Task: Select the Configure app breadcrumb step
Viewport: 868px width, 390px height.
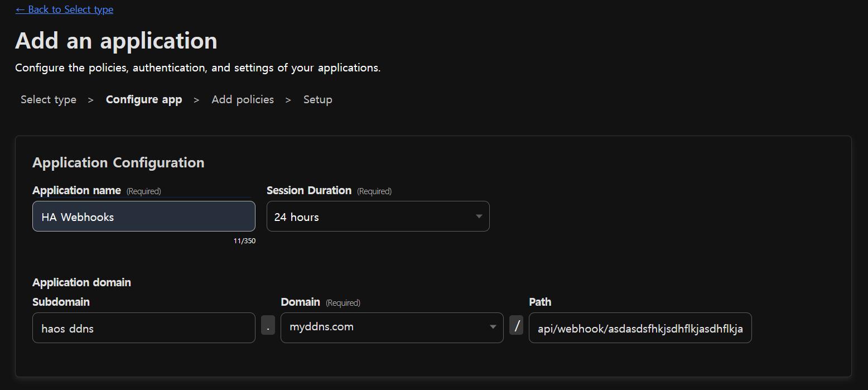Action: click(144, 100)
